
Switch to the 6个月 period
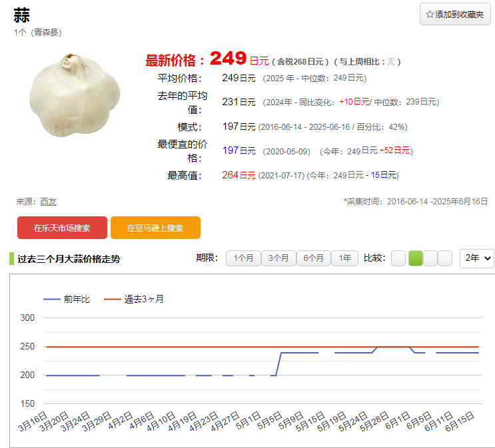pos(314,258)
